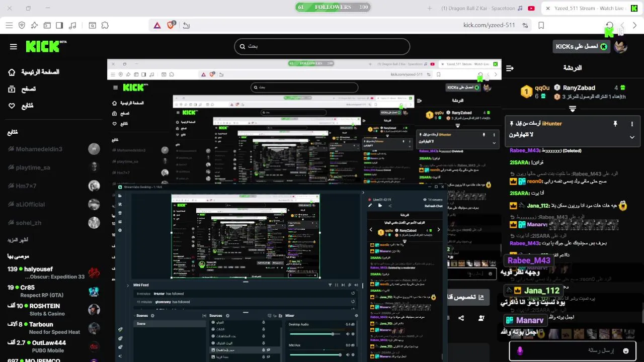The height and width of the screenshot is (362, 644).
Task: Open the tab search icon in toolbar
Action: (x=93, y=25)
